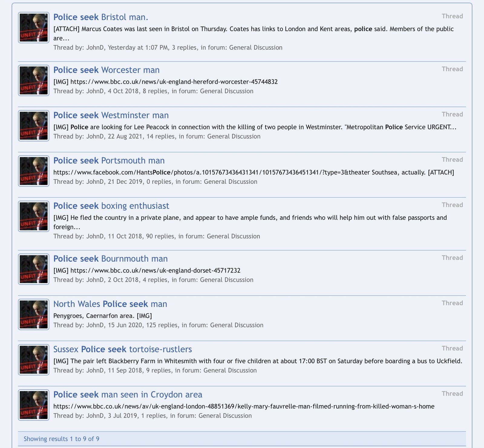Screen dimensions: 484x448
Task: Click JohnD avatar beside Bournmouth man thread
Action: (x=34, y=269)
